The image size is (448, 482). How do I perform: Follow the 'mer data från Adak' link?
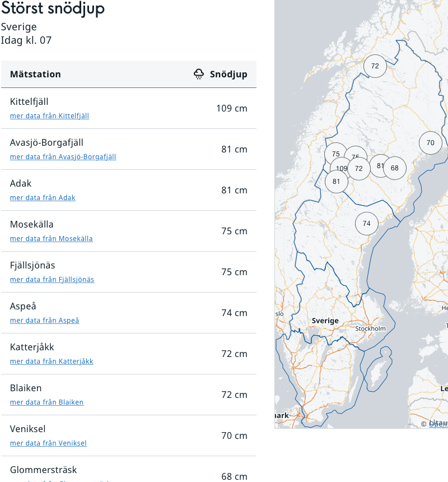click(x=43, y=198)
